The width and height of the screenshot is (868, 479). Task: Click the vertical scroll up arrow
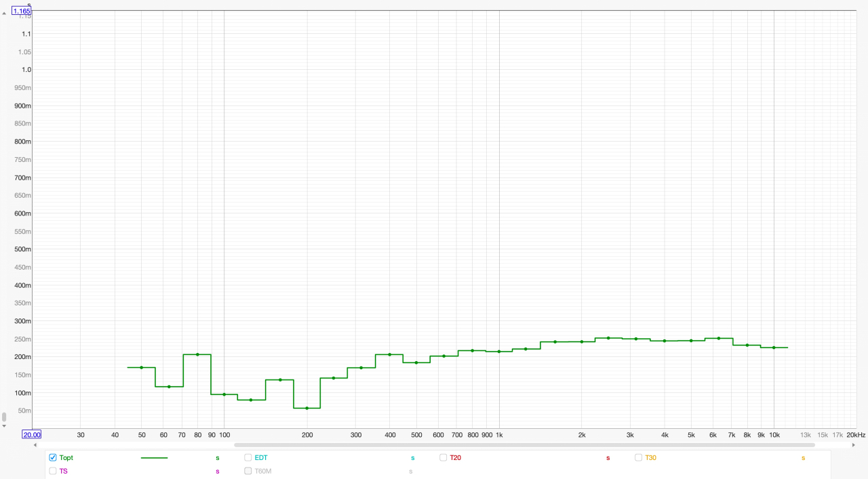coord(4,13)
